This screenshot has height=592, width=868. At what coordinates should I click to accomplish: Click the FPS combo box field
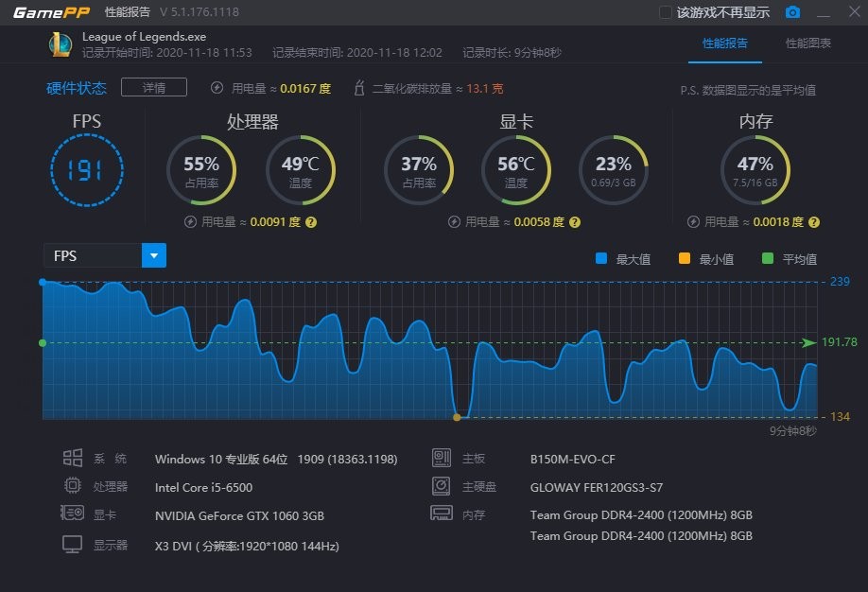(x=92, y=255)
